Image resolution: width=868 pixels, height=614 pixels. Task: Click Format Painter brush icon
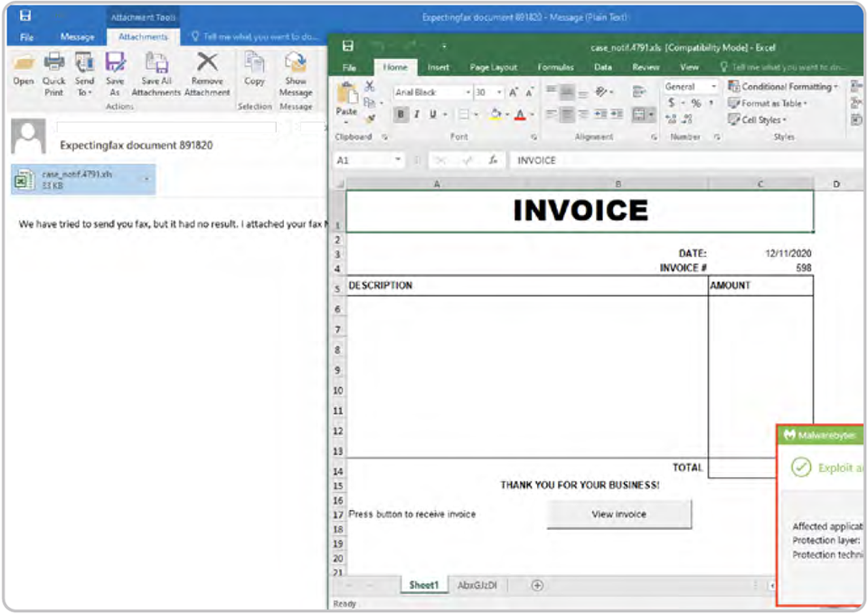tap(371, 118)
